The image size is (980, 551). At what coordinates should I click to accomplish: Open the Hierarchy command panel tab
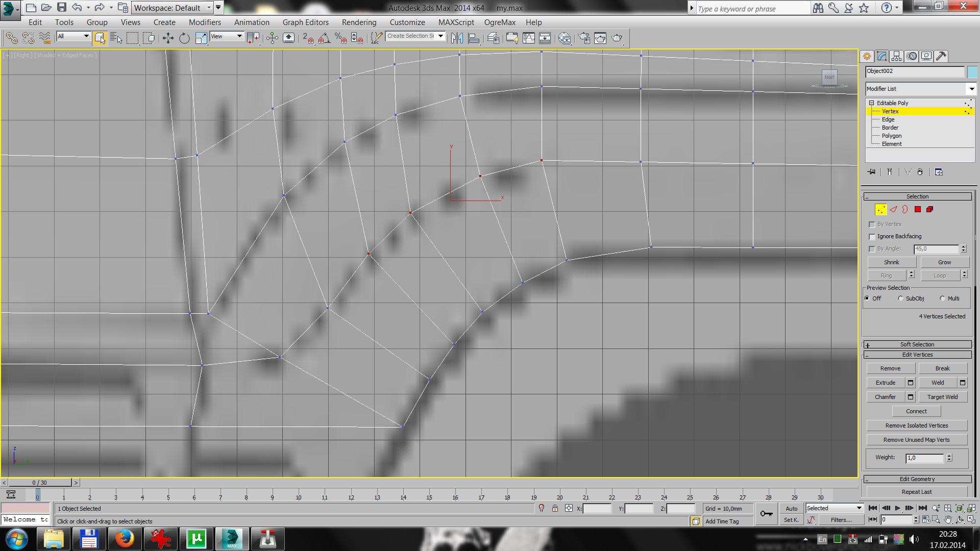tap(897, 56)
